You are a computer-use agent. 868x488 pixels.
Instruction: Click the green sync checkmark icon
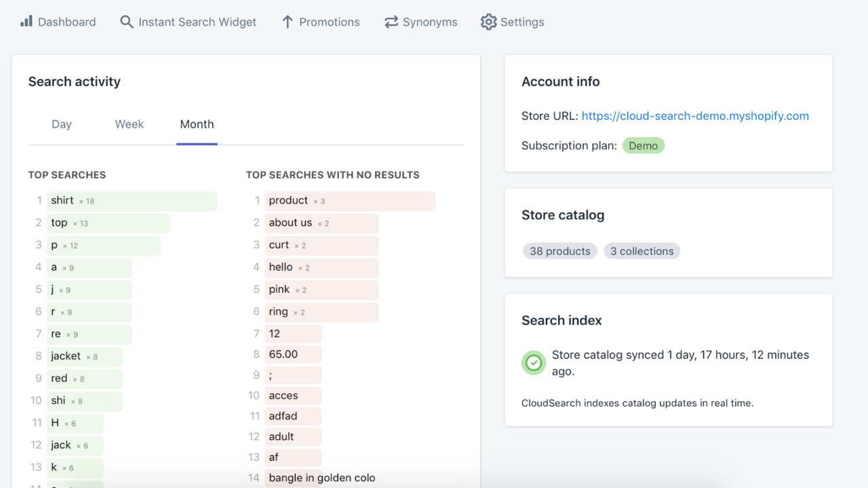[x=534, y=363]
